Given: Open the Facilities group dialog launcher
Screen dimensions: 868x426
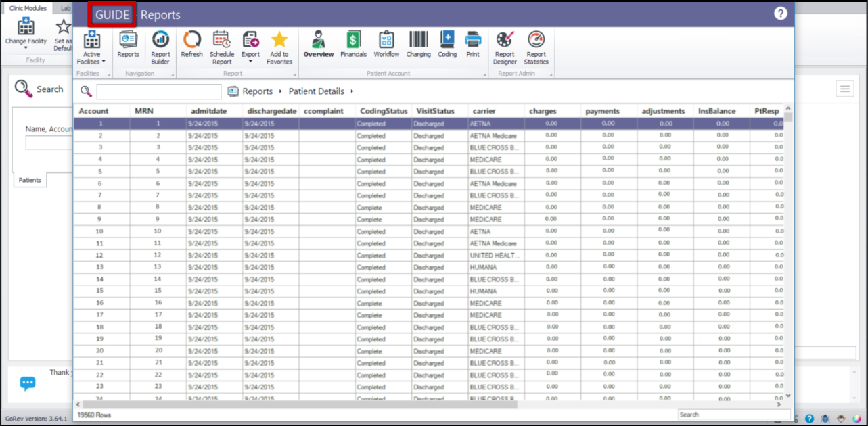Looking at the screenshot, I should pyautogui.click(x=108, y=74).
